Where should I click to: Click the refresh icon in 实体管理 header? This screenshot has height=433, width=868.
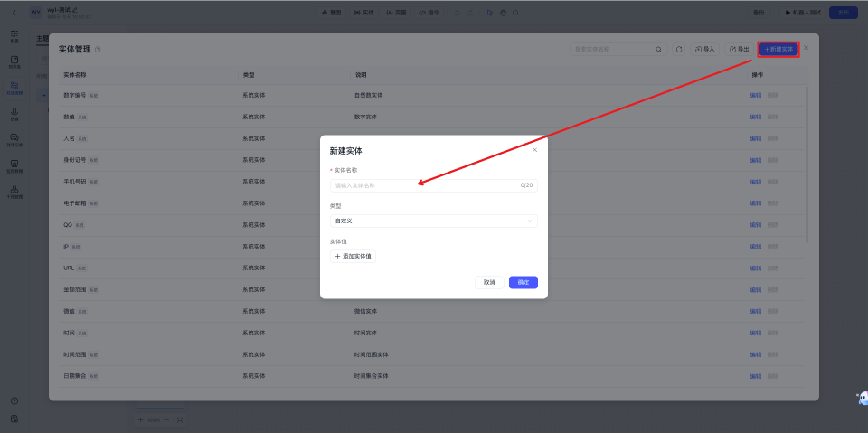(x=679, y=49)
